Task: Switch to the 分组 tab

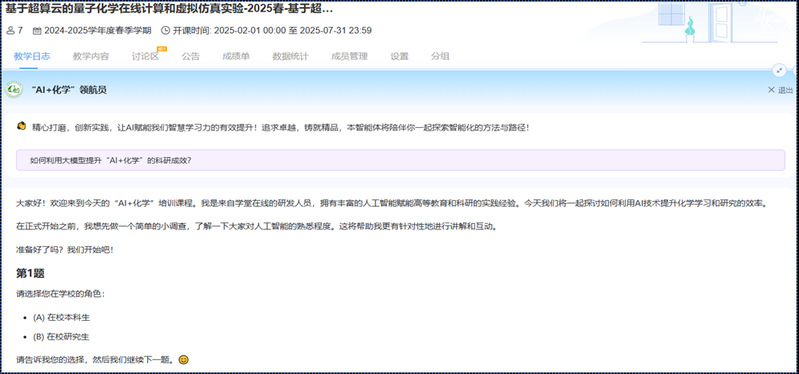Action: 440,57
